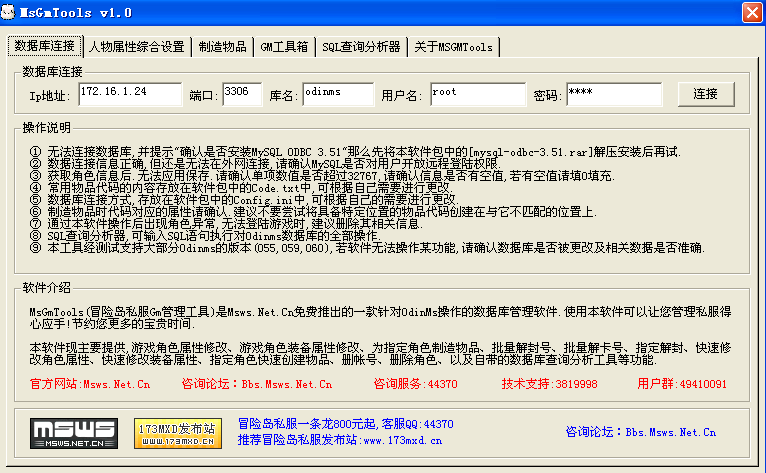Focus the 库名 field containing odinms
Image resolution: width=766 pixels, height=473 pixels.
338,94
